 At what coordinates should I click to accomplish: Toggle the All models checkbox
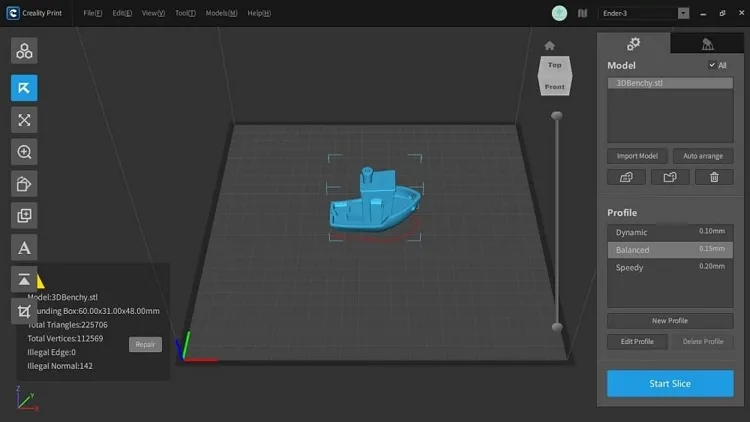pyautogui.click(x=712, y=65)
